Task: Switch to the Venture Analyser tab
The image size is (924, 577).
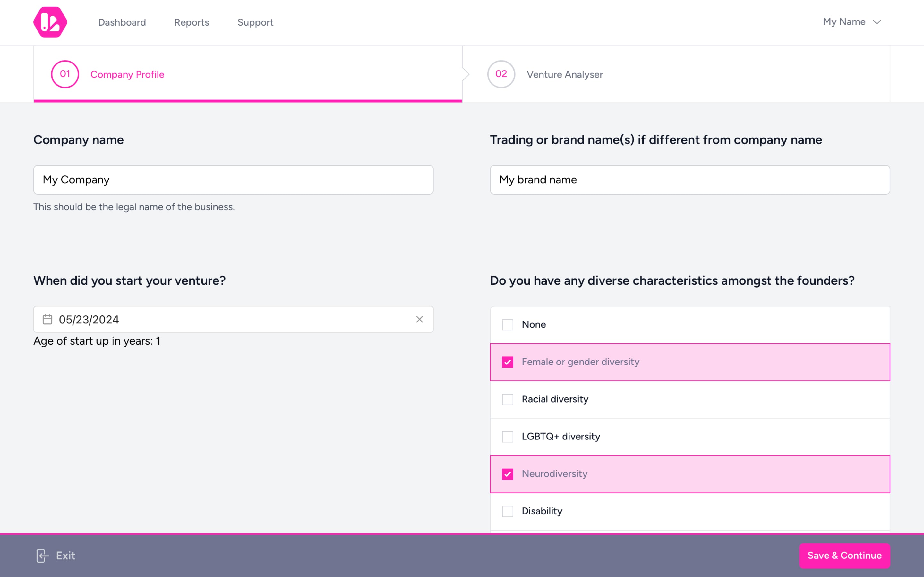Action: click(564, 74)
